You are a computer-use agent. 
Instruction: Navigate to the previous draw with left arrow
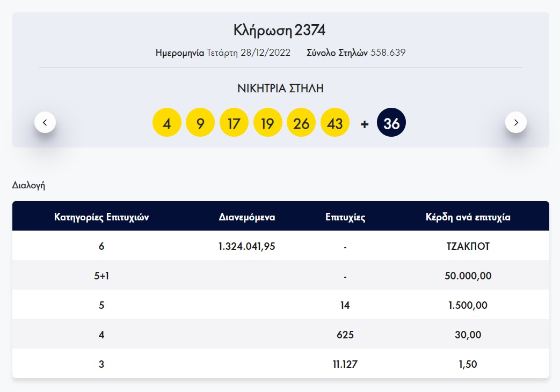point(45,122)
